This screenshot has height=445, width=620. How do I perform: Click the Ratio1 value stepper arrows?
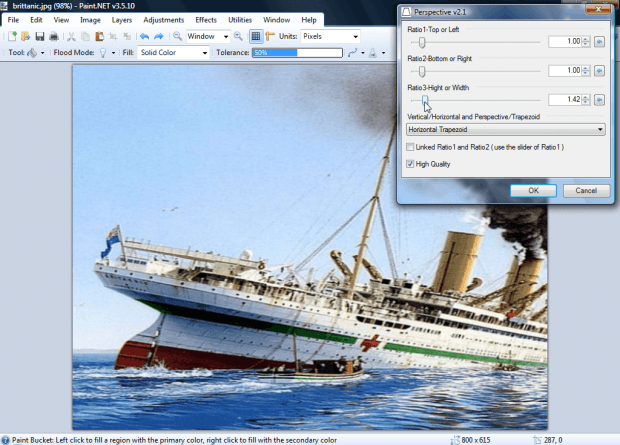[x=586, y=41]
